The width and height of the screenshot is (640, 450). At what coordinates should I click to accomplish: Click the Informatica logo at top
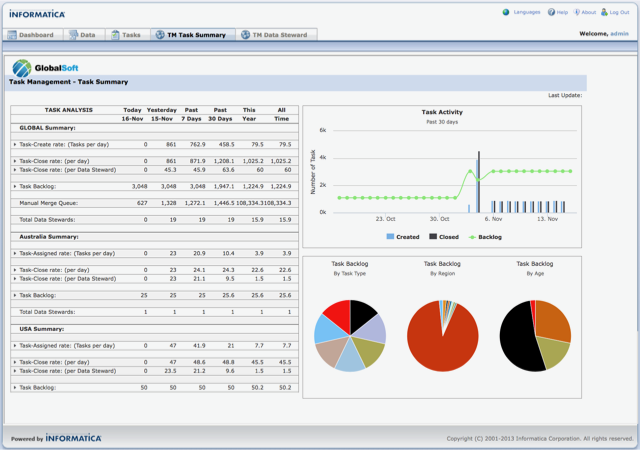[37, 14]
